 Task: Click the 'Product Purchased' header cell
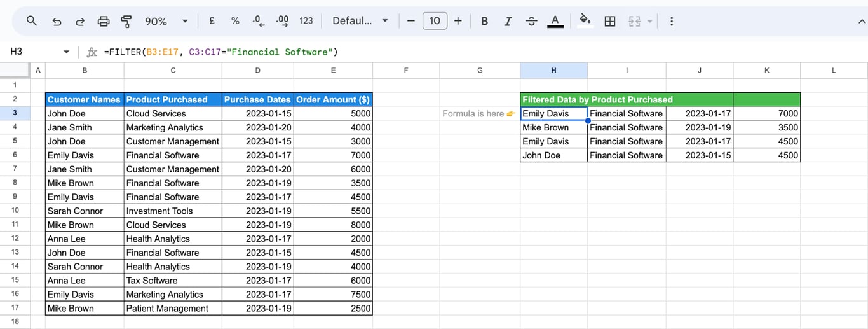(173, 99)
